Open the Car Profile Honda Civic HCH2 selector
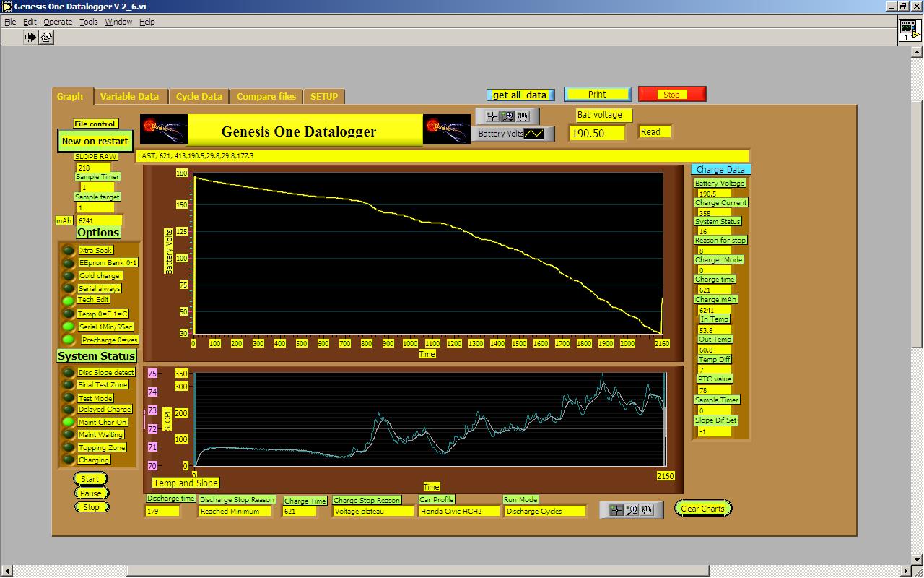Viewport: 924px width, 578px height. pyautogui.click(x=459, y=511)
